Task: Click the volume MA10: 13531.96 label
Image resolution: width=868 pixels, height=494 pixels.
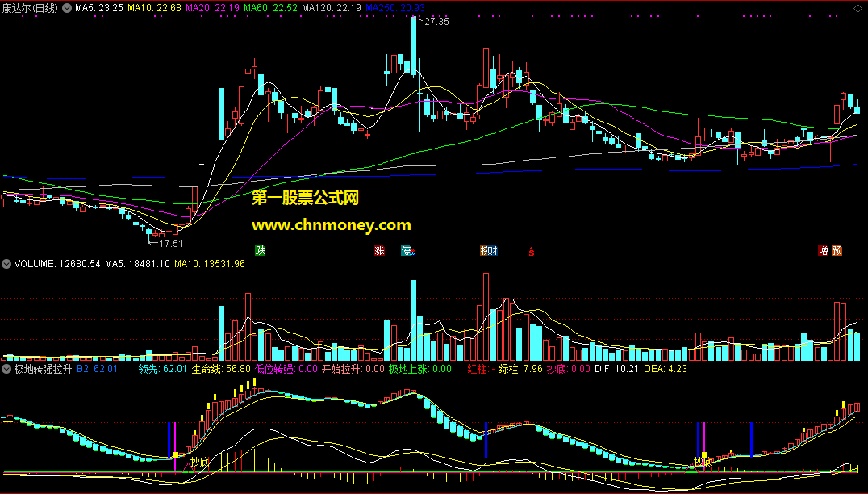Action: coord(210,264)
